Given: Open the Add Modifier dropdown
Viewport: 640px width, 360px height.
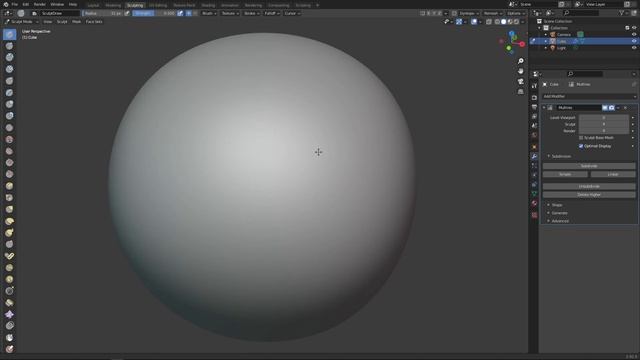Looking at the screenshot, I should [589, 96].
